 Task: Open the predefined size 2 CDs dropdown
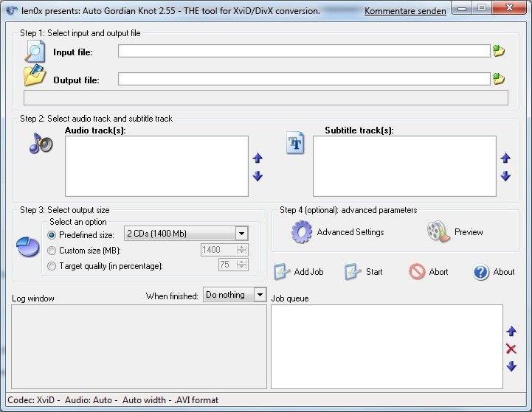pyautogui.click(x=186, y=234)
